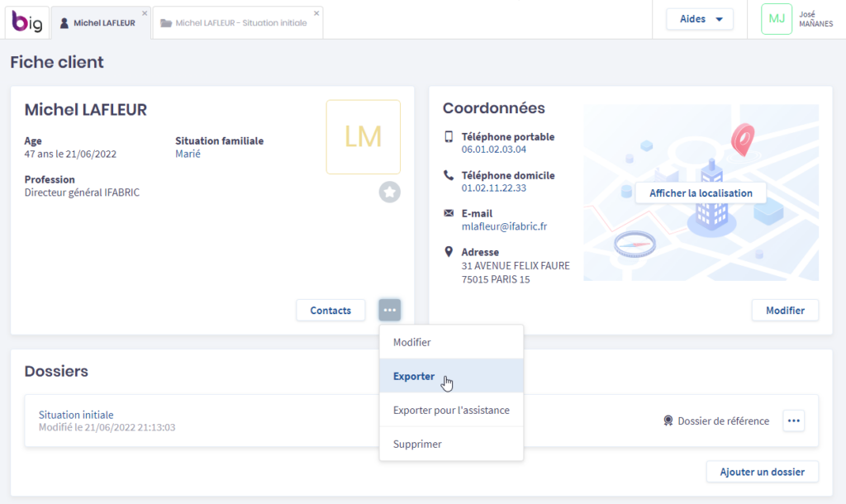Click the big logo home icon

coord(26,21)
